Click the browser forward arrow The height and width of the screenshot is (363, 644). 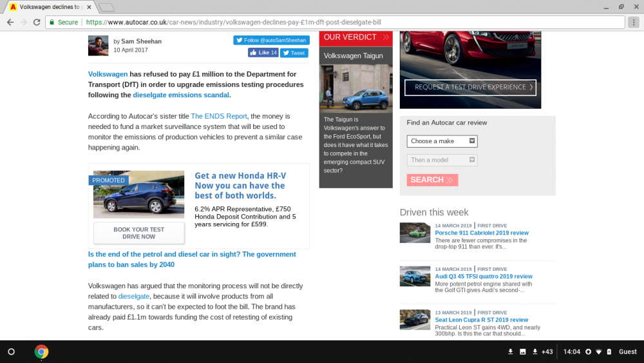[23, 22]
